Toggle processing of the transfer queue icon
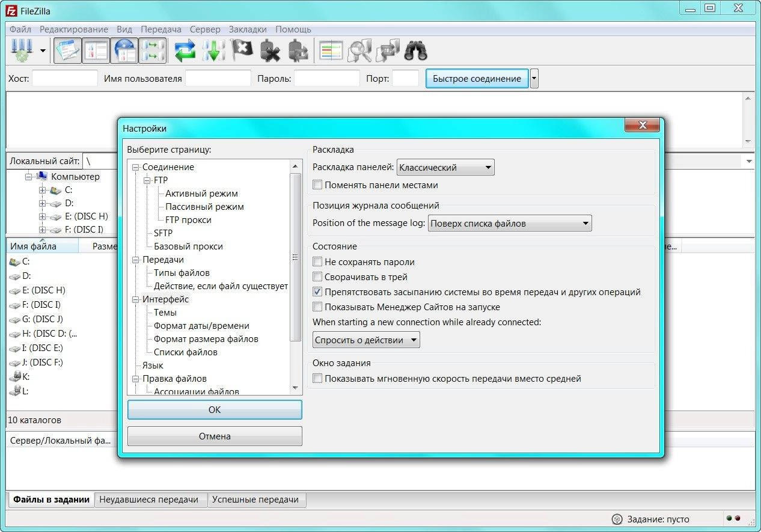The image size is (761, 532). (213, 50)
